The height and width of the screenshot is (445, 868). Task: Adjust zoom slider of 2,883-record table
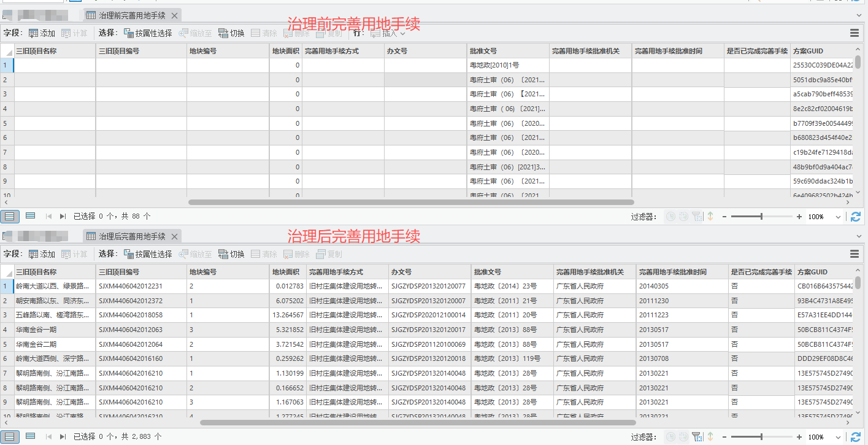pyautogui.click(x=761, y=437)
